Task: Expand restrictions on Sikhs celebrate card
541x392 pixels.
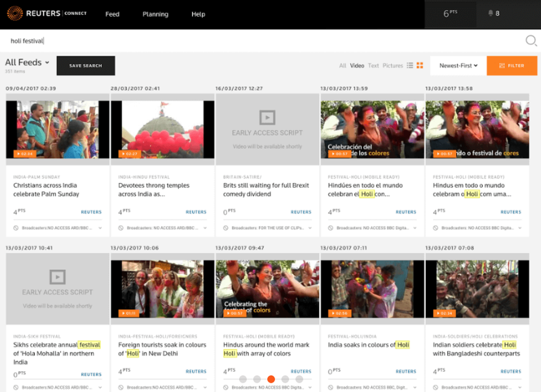Action: tap(100, 388)
